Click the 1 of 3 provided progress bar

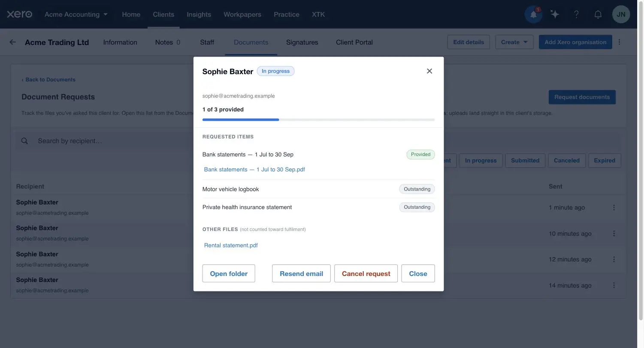(x=318, y=120)
